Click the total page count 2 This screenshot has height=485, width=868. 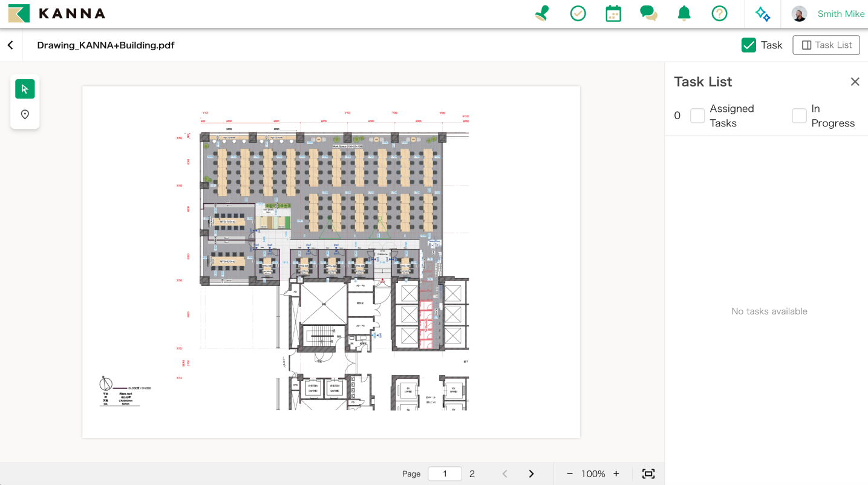pyautogui.click(x=472, y=474)
